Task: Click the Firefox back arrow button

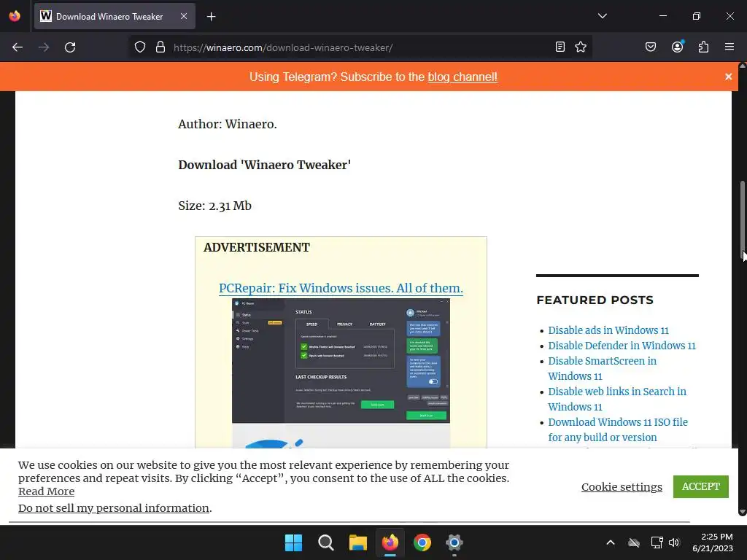Action: (18, 47)
